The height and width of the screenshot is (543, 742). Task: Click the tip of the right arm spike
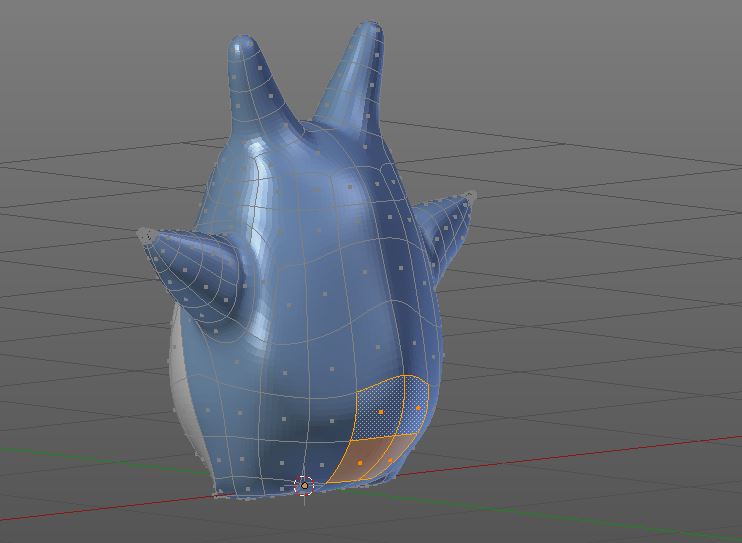[470, 195]
